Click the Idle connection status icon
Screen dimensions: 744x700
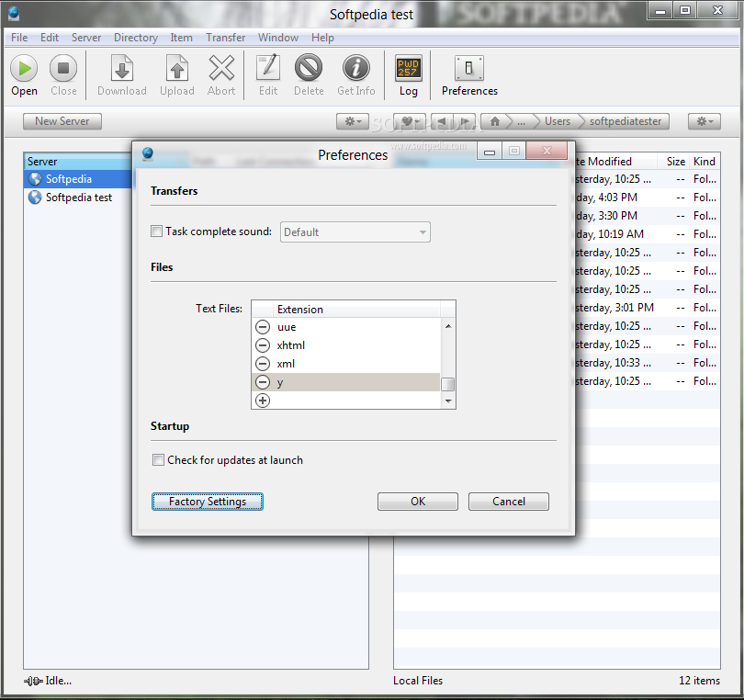(33, 681)
